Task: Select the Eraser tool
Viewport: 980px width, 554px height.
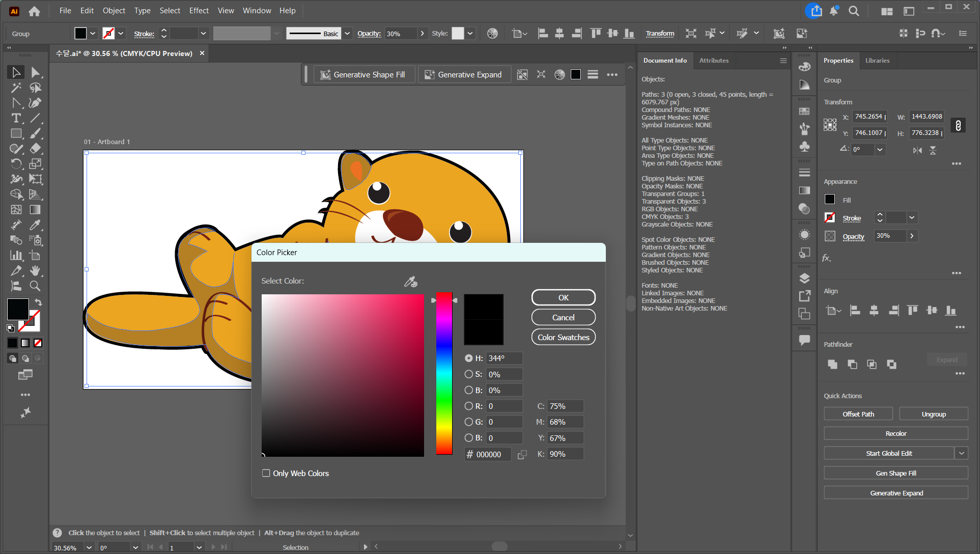Action: pos(35,149)
